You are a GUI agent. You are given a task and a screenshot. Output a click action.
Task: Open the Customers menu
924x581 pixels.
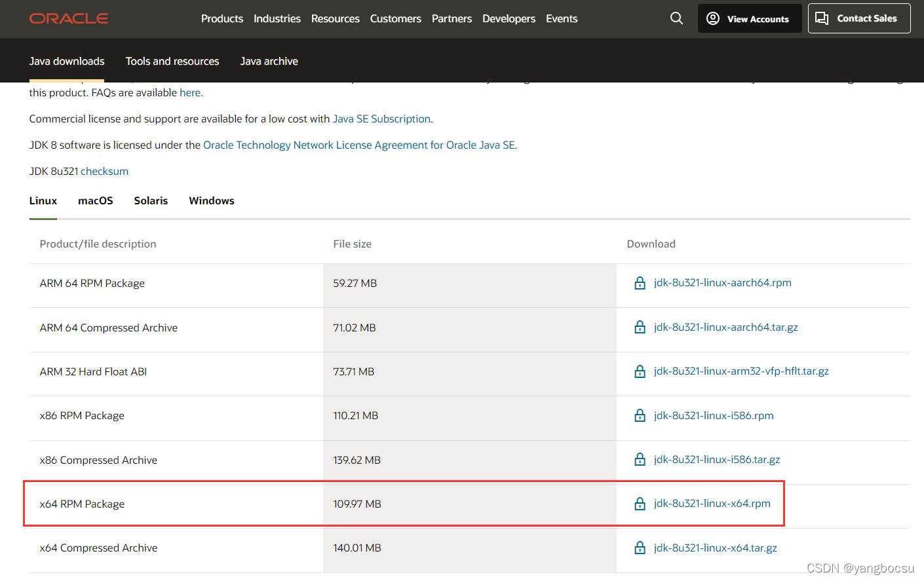click(x=396, y=18)
